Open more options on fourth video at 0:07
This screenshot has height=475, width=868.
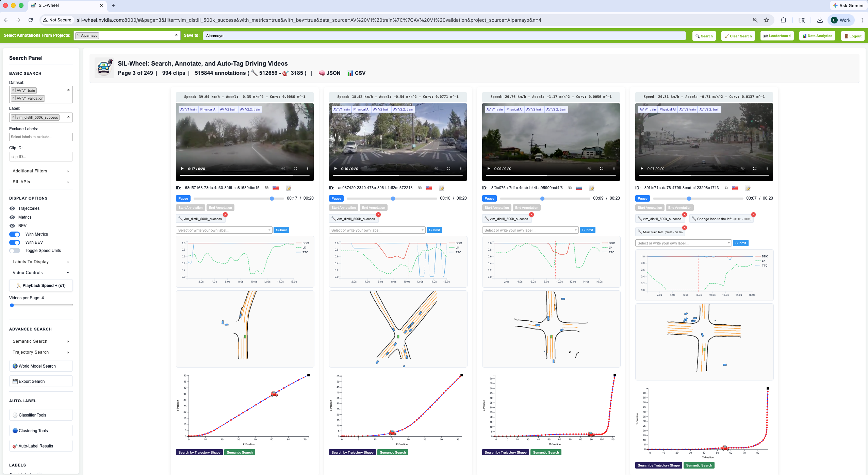(767, 169)
